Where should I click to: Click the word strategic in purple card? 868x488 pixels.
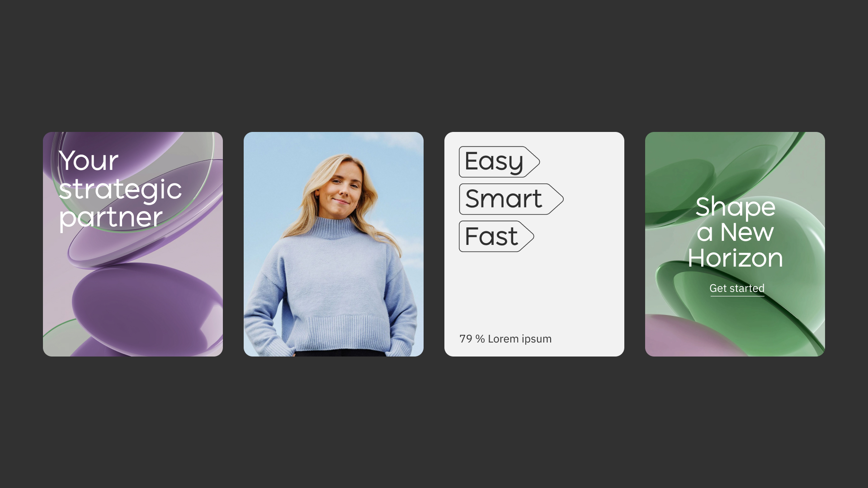120,189
